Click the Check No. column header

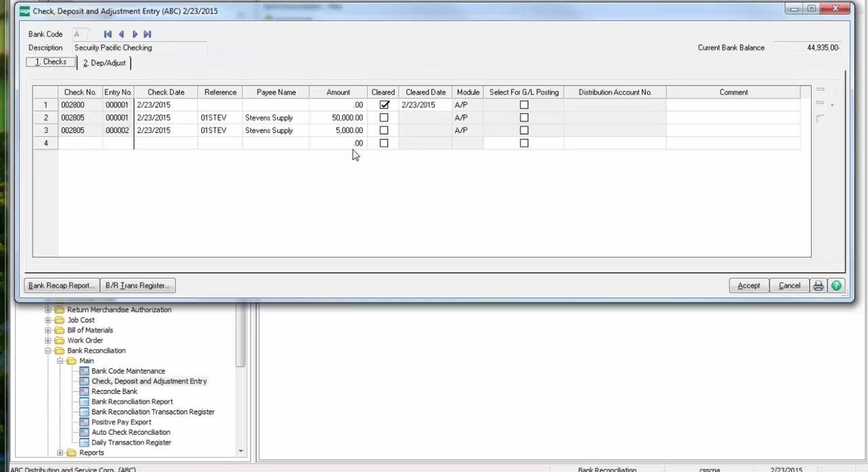coord(80,92)
